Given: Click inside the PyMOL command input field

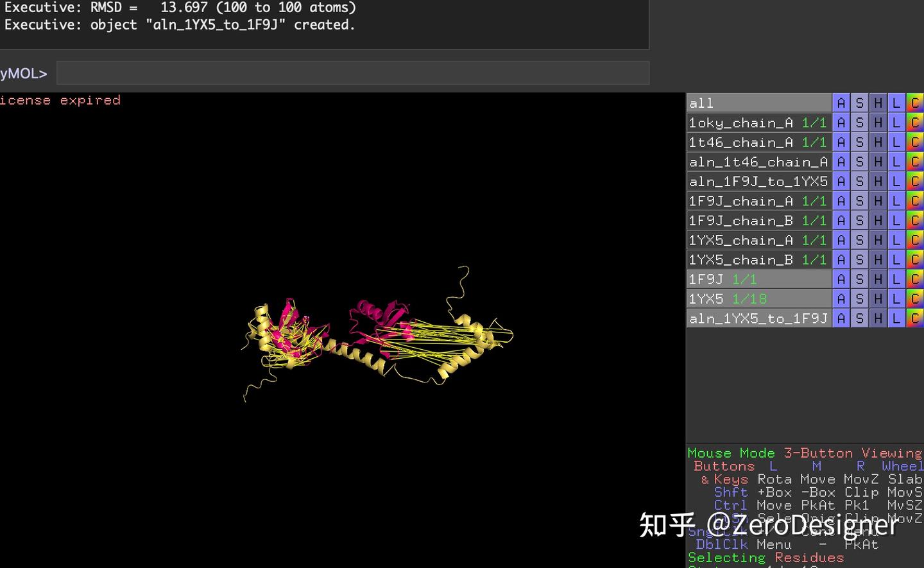Looking at the screenshot, I should click(x=353, y=73).
